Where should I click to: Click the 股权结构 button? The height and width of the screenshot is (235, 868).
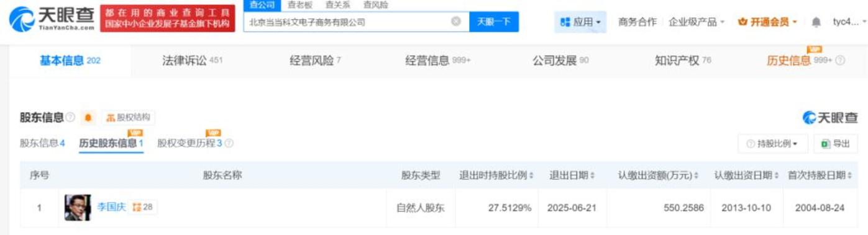[x=129, y=118]
